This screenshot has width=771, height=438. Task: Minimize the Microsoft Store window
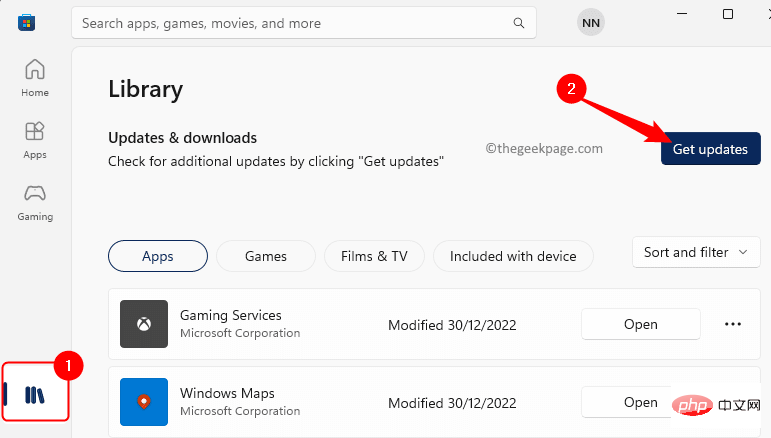coord(682,14)
